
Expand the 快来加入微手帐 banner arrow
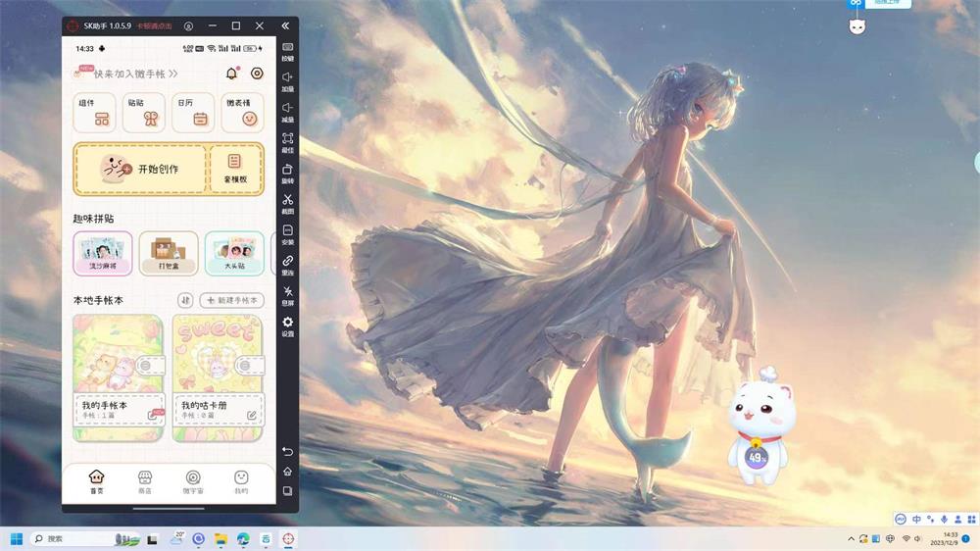click(173, 74)
